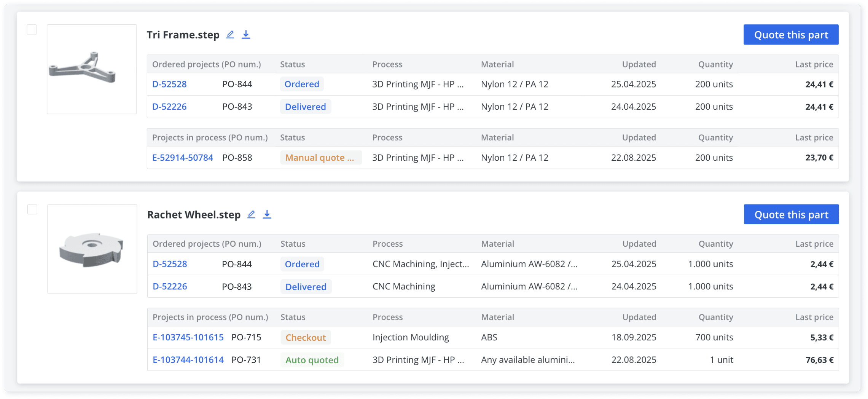This screenshot has height=399, width=868.
Task: Click the Tri Frame 3D preview thumbnail
Action: pos(92,69)
